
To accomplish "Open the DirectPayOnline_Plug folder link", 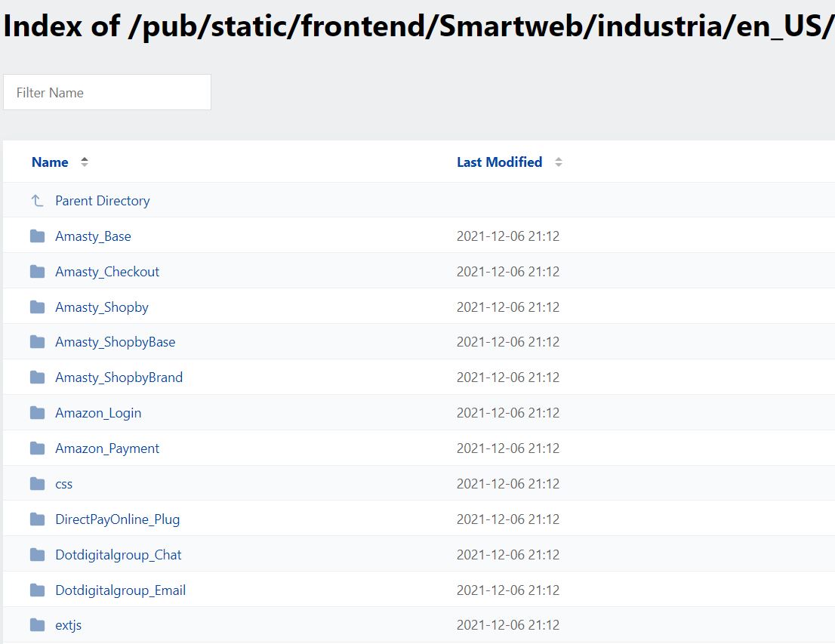I will (117, 519).
